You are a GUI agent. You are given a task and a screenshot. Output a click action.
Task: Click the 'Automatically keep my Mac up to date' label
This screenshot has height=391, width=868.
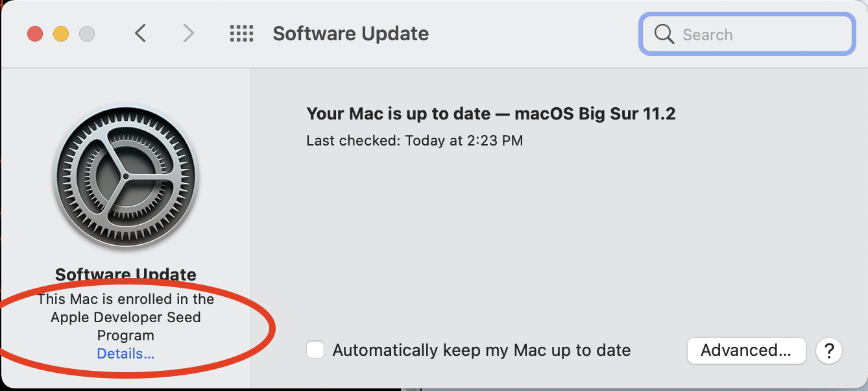(x=481, y=351)
